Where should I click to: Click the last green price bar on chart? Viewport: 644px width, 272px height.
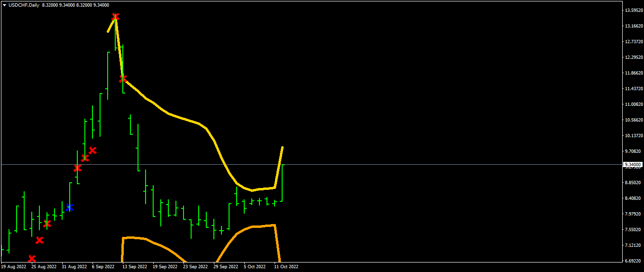click(282, 183)
